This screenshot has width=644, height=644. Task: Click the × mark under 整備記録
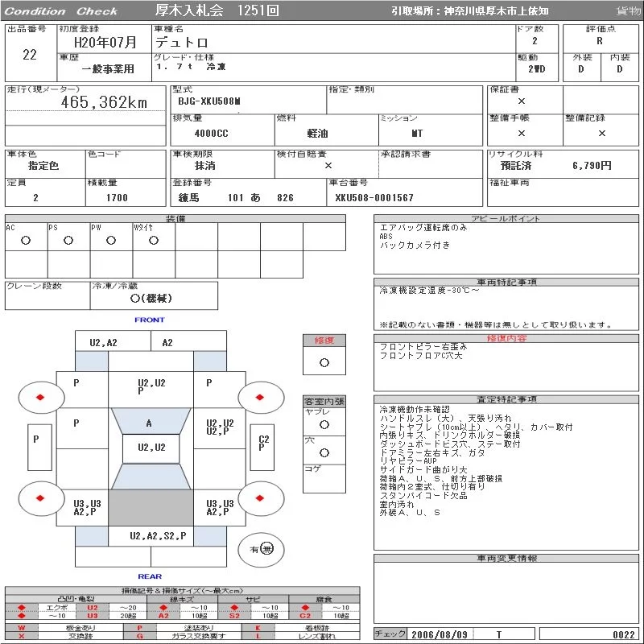(601, 133)
